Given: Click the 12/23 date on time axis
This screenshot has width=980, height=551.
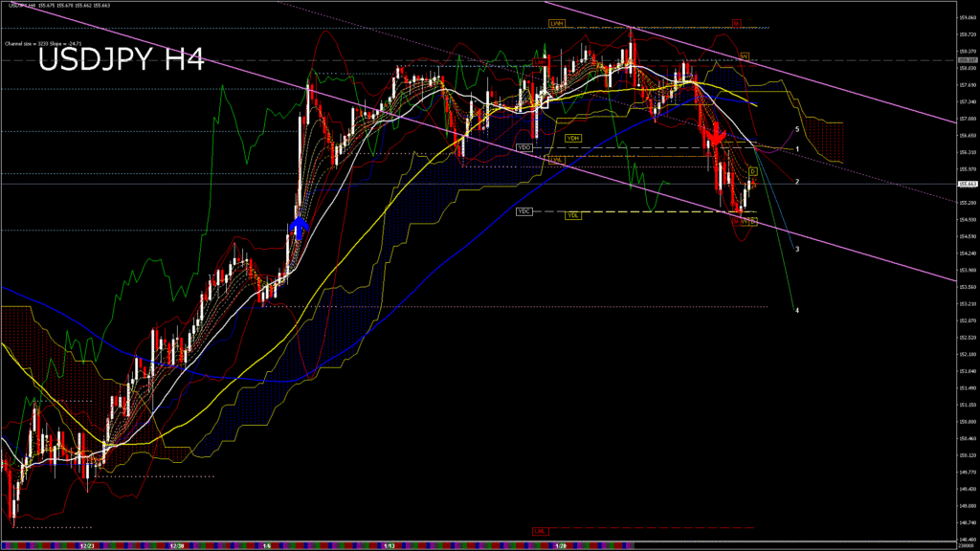Looking at the screenshot, I should click(x=87, y=545).
